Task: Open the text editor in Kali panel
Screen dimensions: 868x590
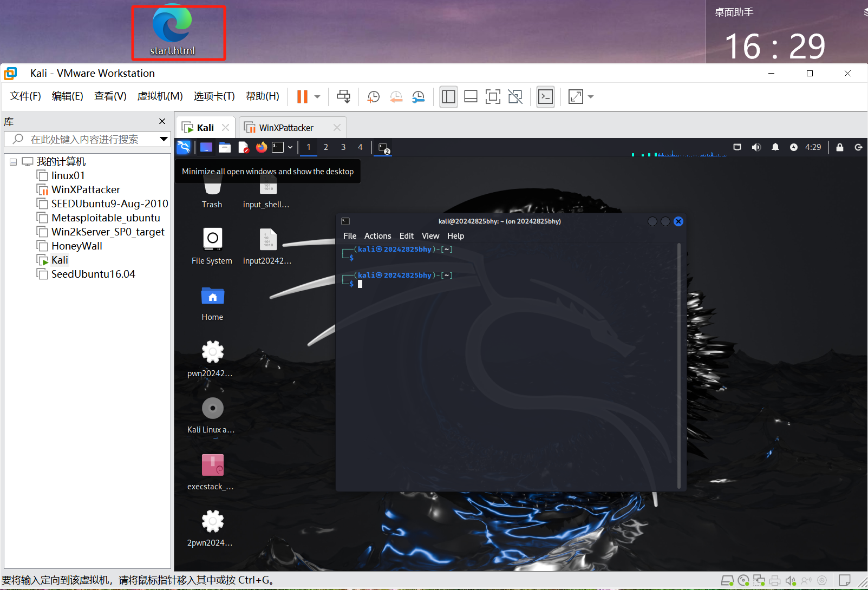Action: tap(243, 147)
